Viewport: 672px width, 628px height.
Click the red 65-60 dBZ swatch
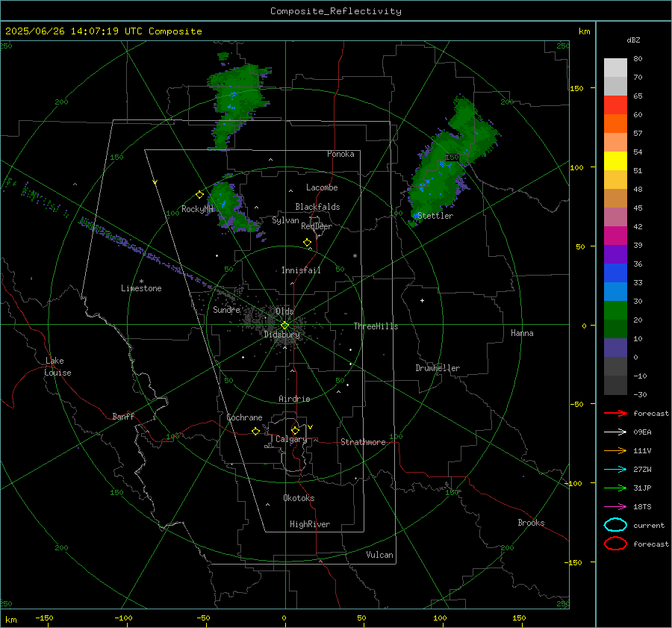tap(615, 105)
